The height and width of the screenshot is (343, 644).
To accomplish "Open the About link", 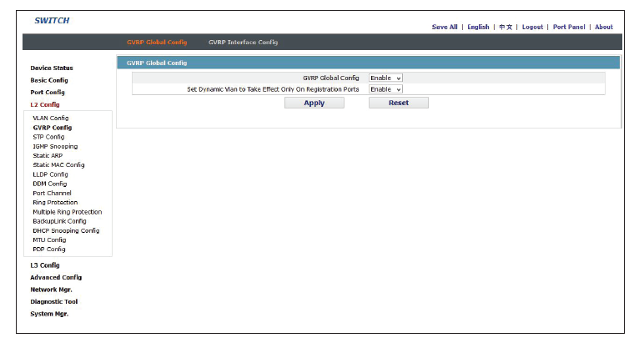I will pyautogui.click(x=604, y=27).
